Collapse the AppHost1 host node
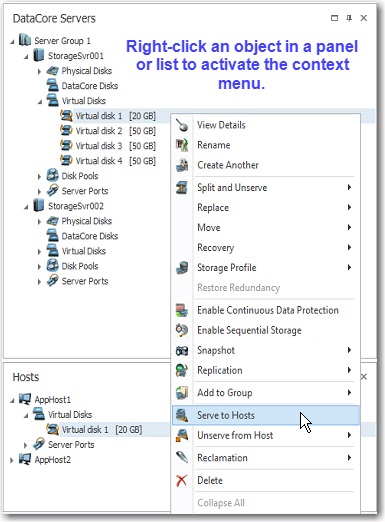Image resolution: width=385 pixels, height=522 pixels. click(12, 400)
